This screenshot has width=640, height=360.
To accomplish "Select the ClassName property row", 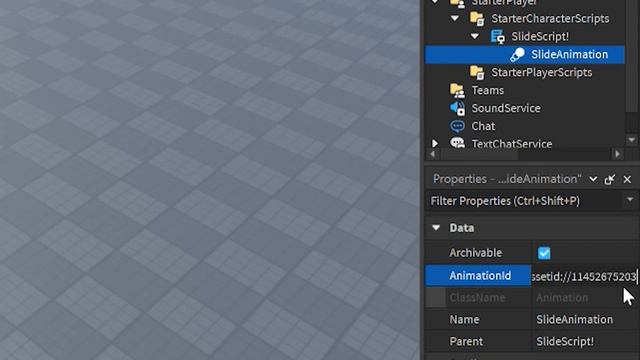I will 532,298.
